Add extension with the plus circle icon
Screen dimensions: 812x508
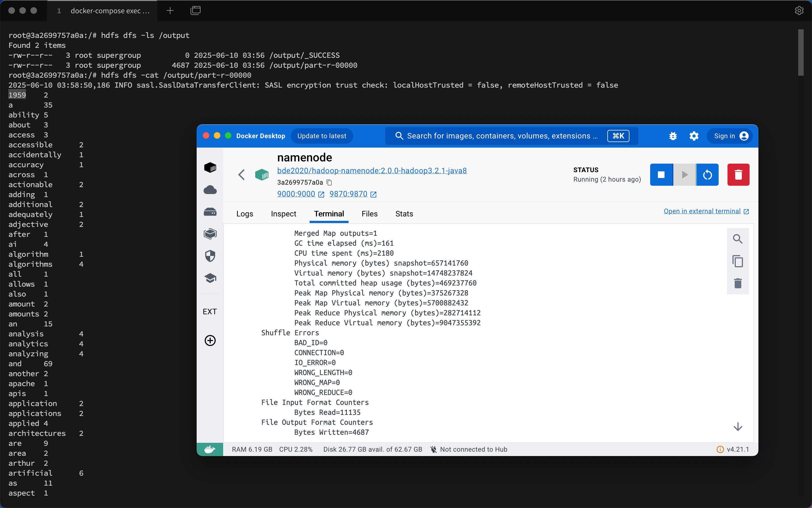point(210,340)
